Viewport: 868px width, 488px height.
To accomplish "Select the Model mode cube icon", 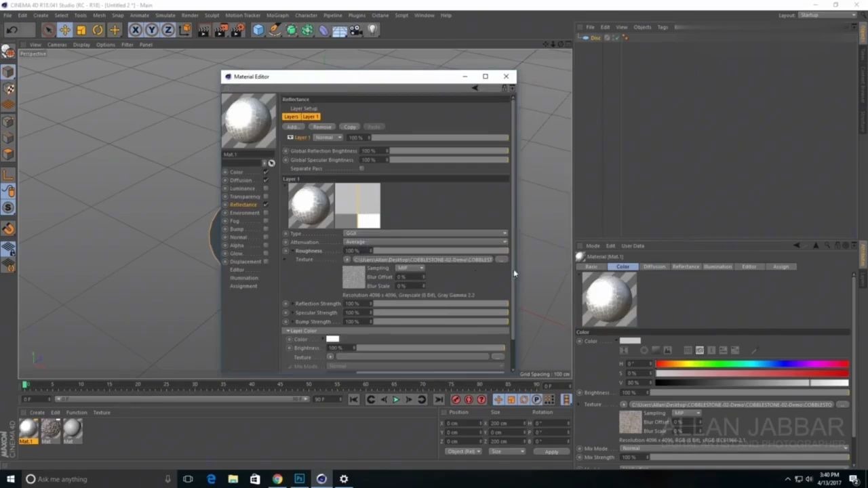I will click(x=8, y=72).
